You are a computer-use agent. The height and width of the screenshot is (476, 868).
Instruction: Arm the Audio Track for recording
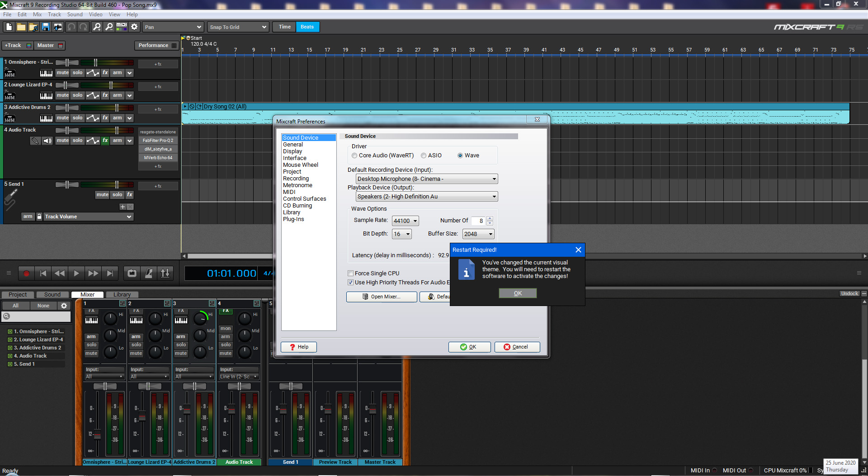(x=118, y=141)
